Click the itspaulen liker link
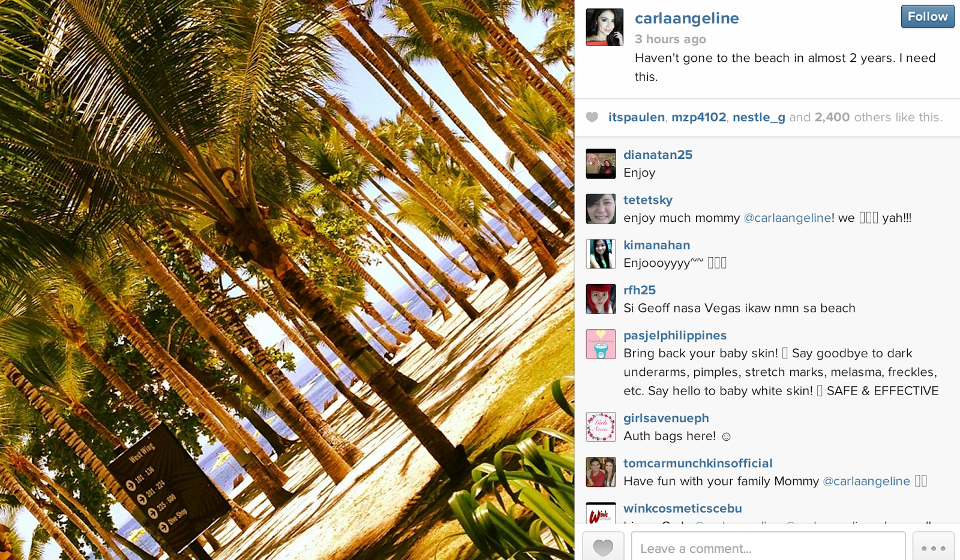 click(637, 118)
